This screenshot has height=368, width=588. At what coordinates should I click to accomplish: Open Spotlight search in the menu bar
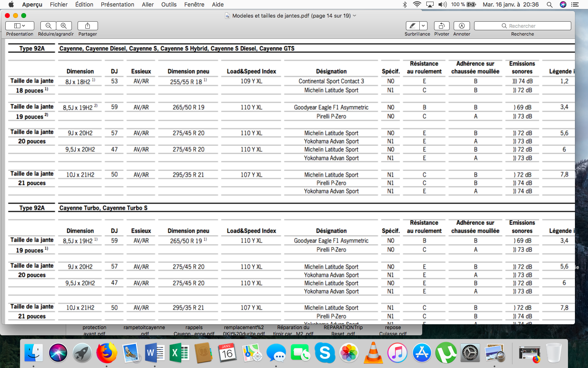(x=550, y=4)
